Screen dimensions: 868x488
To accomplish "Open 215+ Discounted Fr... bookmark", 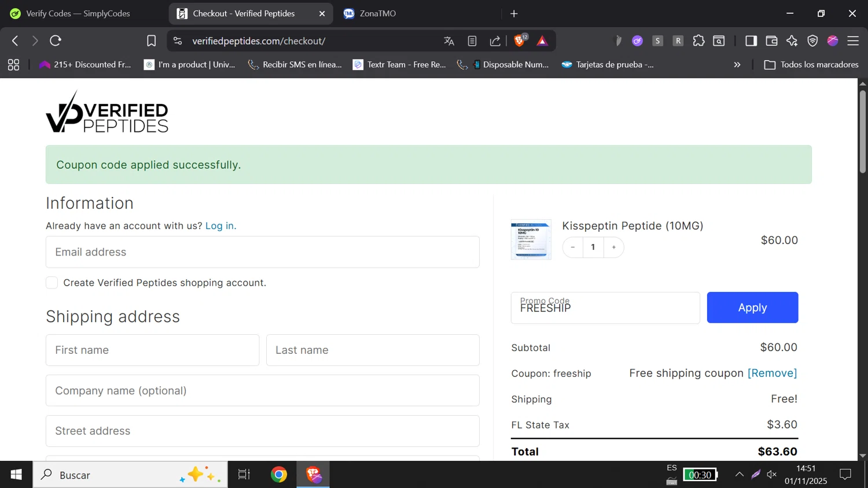I will (85, 65).
